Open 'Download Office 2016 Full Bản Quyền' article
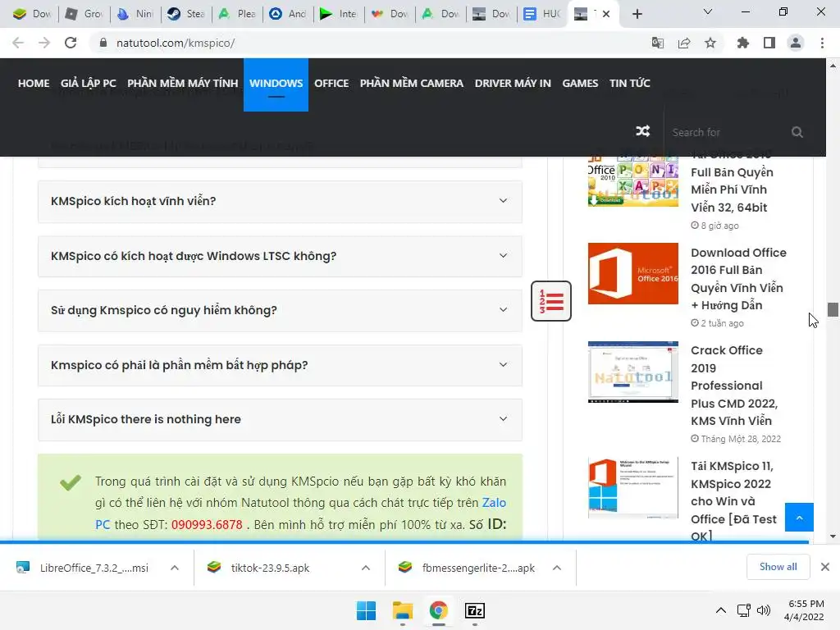Screen dimensions: 840x630 point(739,279)
